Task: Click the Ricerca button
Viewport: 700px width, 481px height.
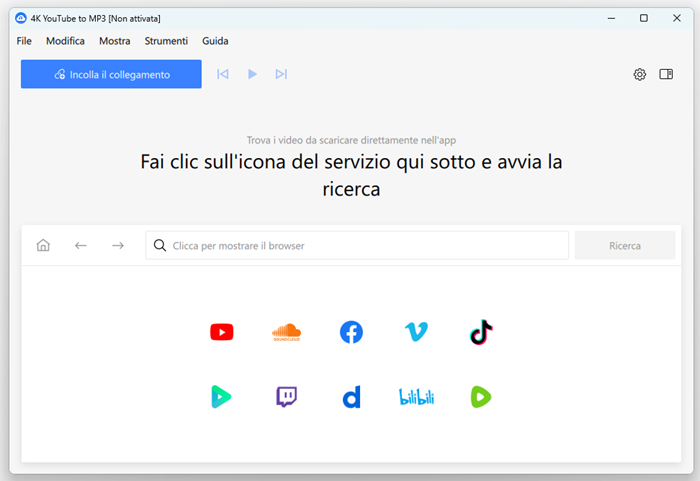Action: tap(625, 245)
